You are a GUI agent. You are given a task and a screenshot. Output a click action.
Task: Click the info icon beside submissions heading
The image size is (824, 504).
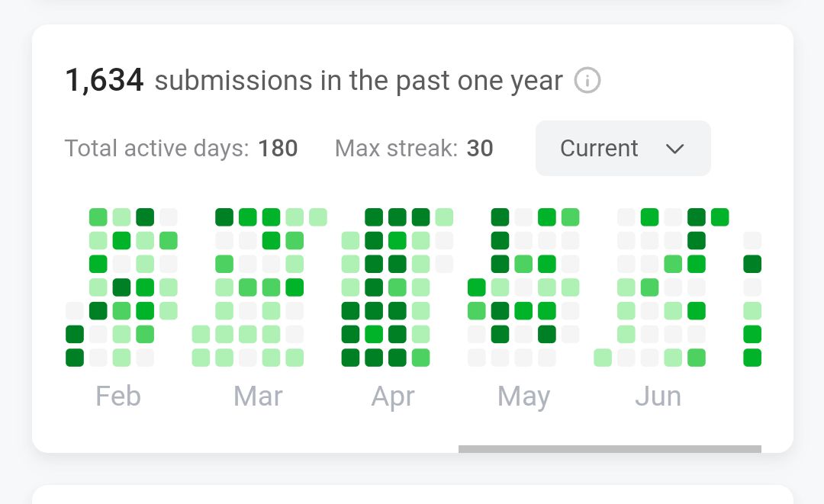click(587, 81)
